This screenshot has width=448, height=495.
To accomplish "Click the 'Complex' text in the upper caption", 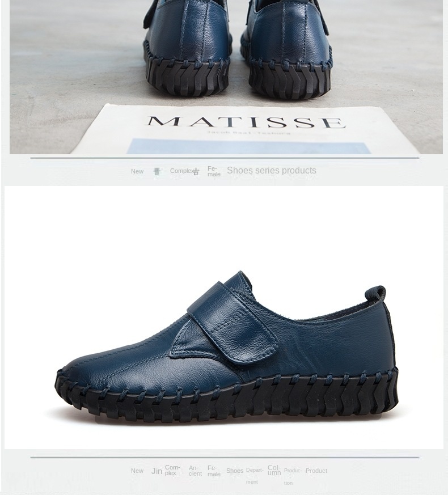I will click(183, 171).
